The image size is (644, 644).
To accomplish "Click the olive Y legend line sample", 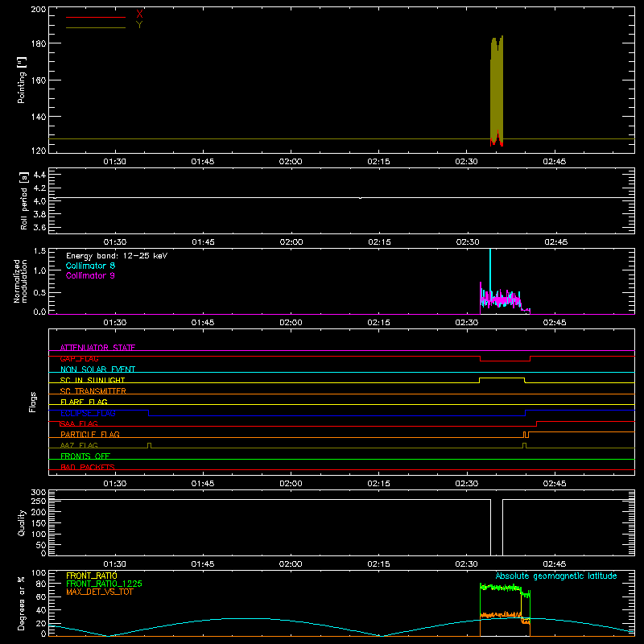I will coord(96,27).
